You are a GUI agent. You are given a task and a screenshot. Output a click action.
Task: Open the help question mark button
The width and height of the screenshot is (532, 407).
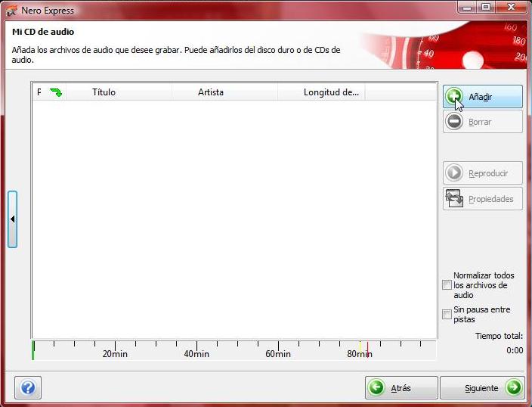click(x=28, y=387)
